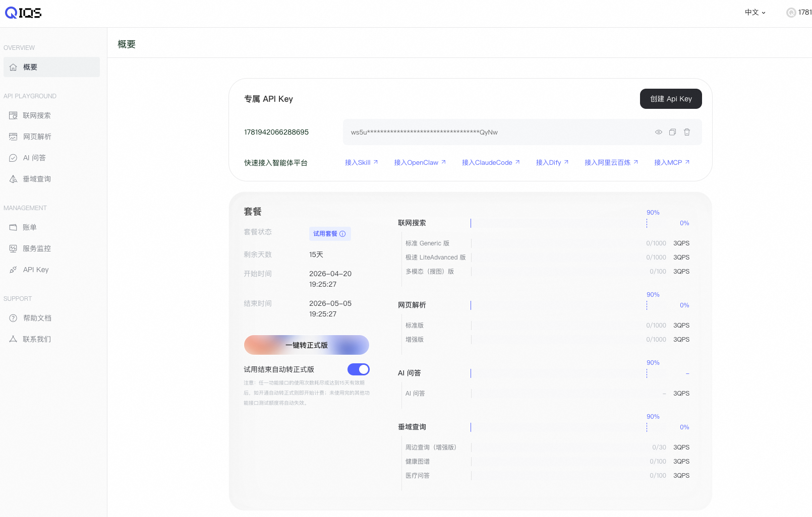This screenshot has height=517, width=812.
Task: Click the home icon beside 概要
Action: [13, 67]
